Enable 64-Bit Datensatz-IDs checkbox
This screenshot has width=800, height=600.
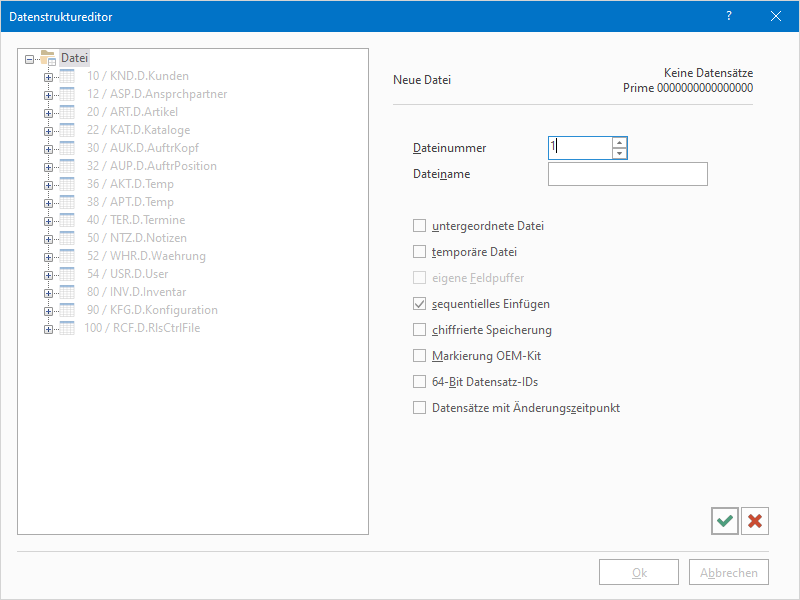420,381
